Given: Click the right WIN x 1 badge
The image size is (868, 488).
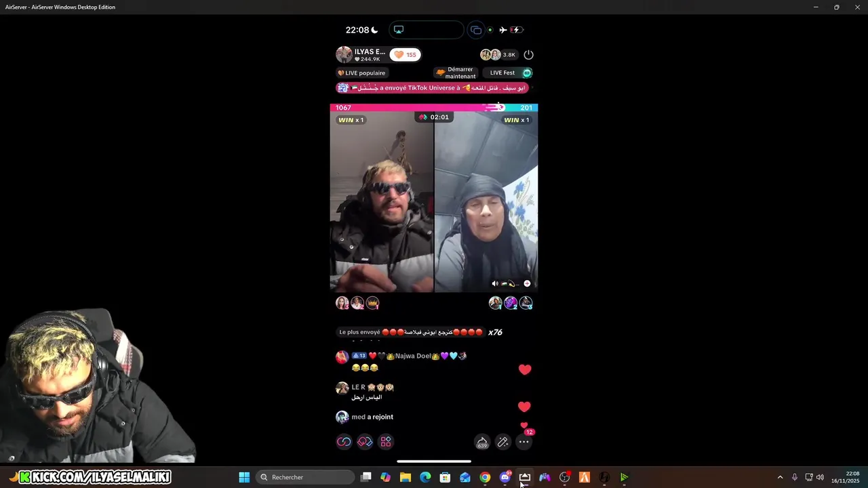Looking at the screenshot, I should 516,120.
